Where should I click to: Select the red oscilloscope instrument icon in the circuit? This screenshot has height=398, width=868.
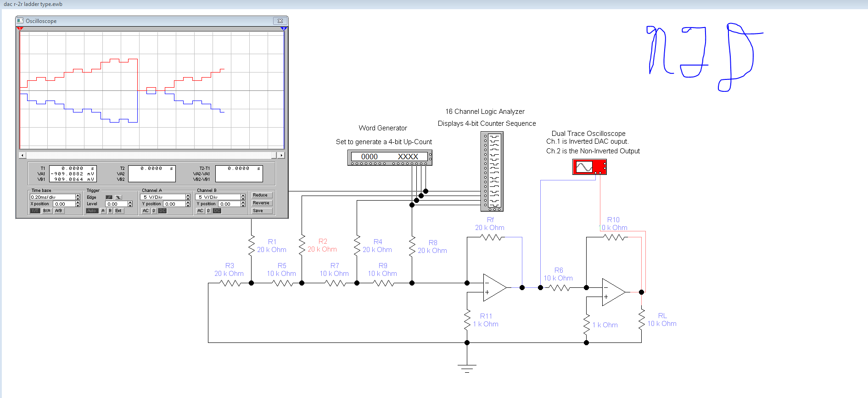tap(589, 167)
